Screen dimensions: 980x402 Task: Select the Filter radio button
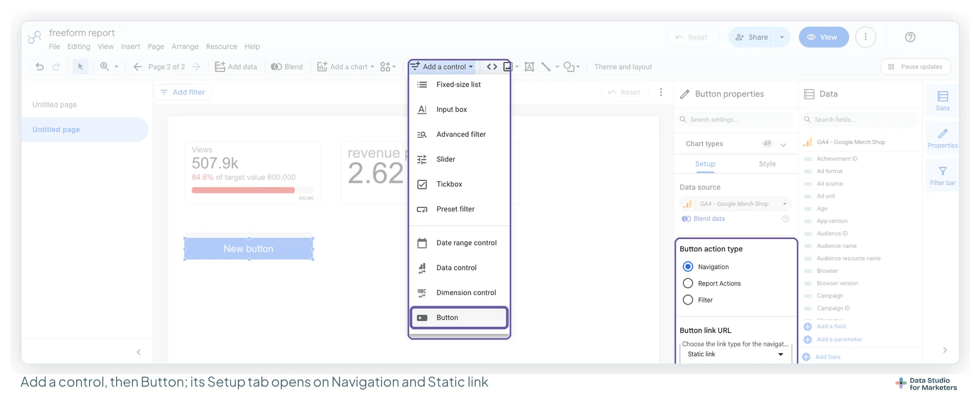688,300
